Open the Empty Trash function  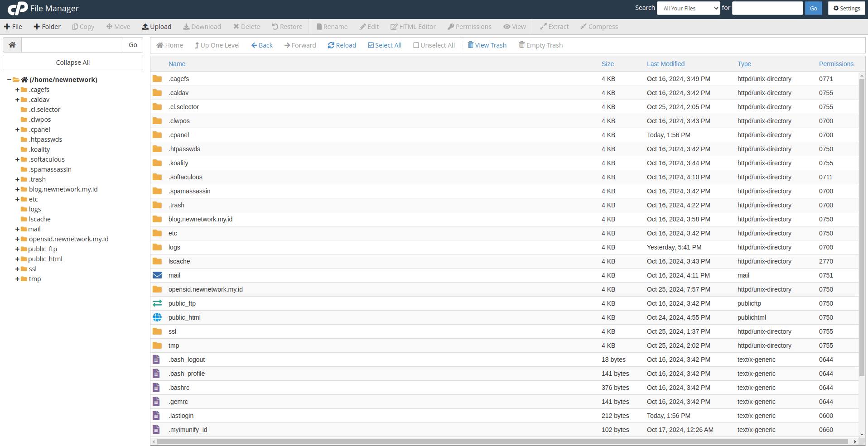(540, 45)
